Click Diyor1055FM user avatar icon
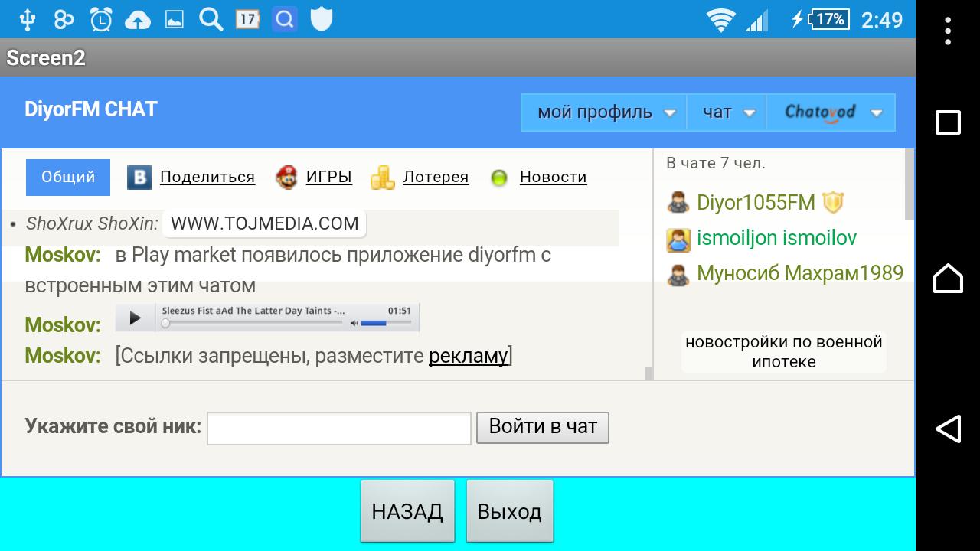The image size is (980, 551). tap(678, 203)
